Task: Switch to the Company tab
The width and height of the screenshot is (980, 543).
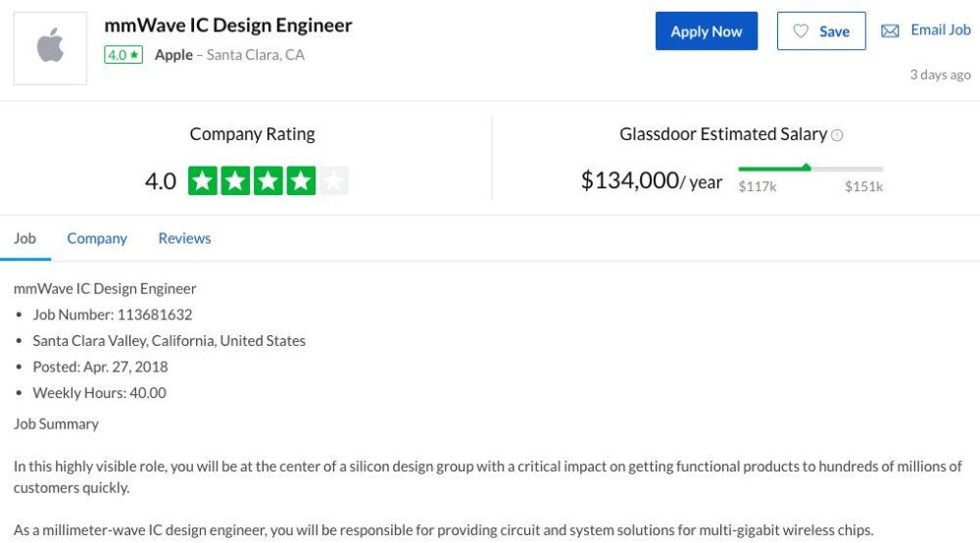Action: [97, 239]
